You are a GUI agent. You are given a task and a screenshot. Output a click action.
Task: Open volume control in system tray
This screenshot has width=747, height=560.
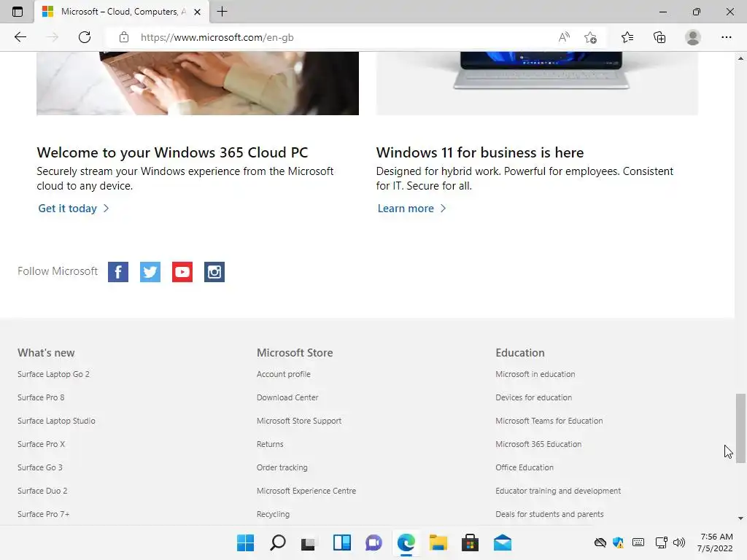point(679,542)
